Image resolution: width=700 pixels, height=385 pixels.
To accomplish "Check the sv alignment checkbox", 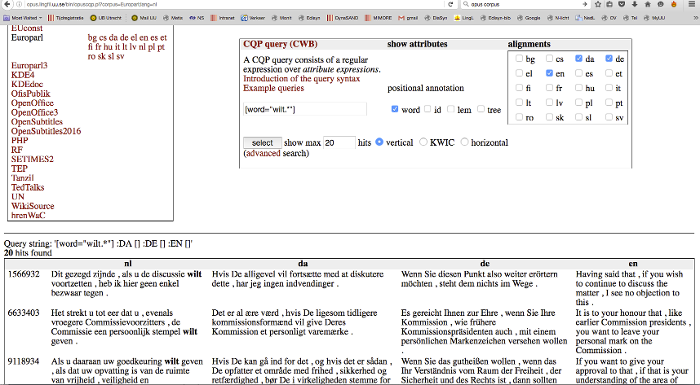I will (x=609, y=117).
